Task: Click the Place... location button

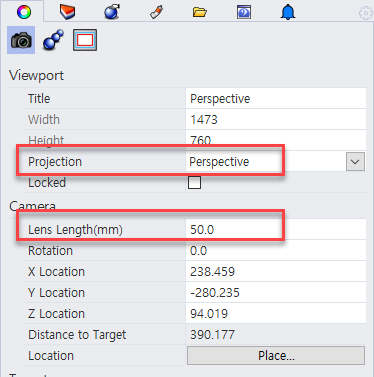Action: (x=276, y=356)
